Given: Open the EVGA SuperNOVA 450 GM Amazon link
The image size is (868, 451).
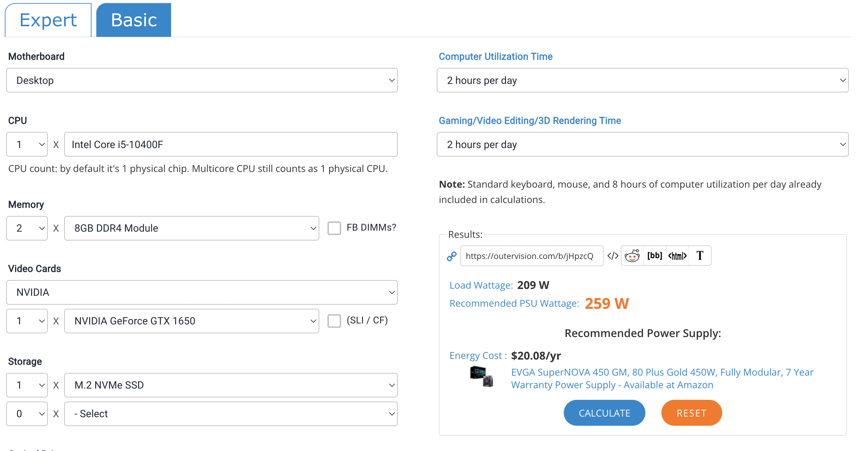Looking at the screenshot, I should click(662, 378).
